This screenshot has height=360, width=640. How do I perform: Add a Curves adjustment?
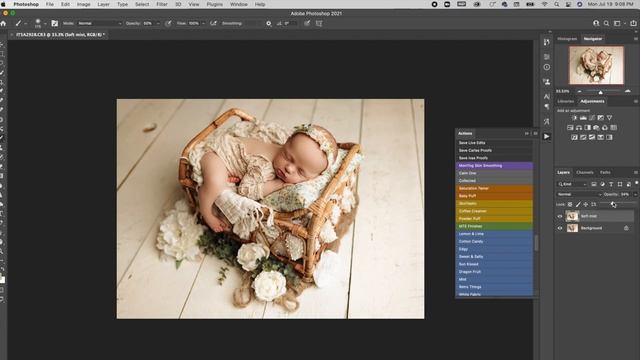coord(592,118)
